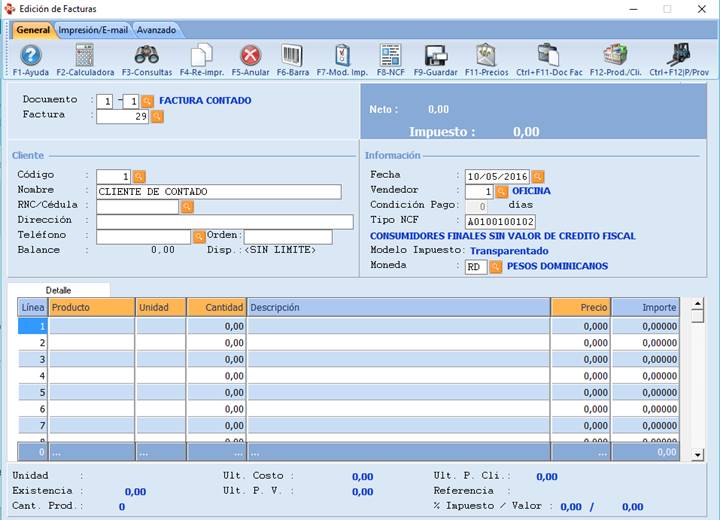
Task: Open the Moneda currency lookup button
Action: coord(496,267)
